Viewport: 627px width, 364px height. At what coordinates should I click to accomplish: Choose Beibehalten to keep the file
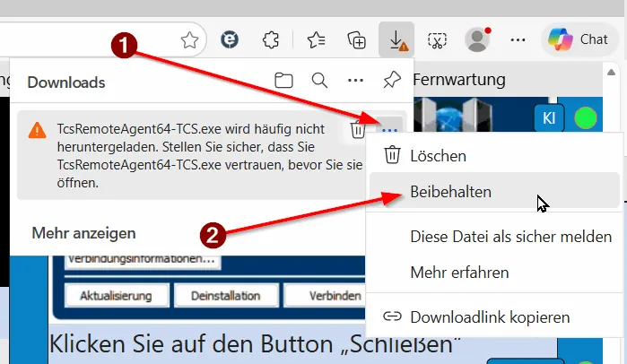(450, 190)
